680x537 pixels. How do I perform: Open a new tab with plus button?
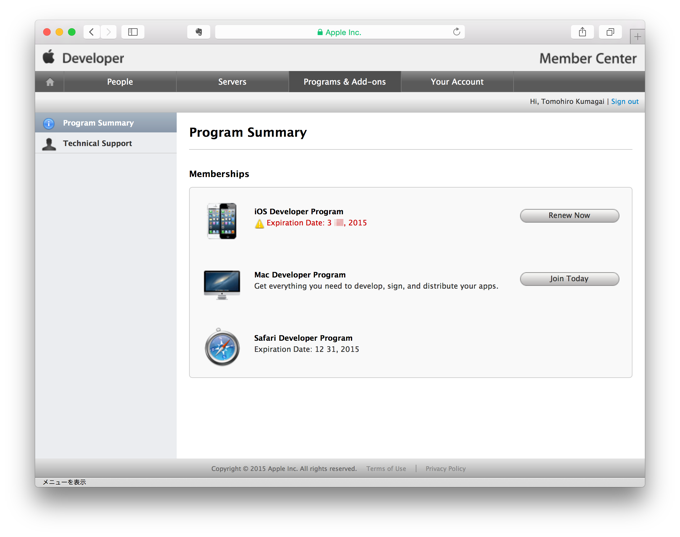(x=637, y=37)
